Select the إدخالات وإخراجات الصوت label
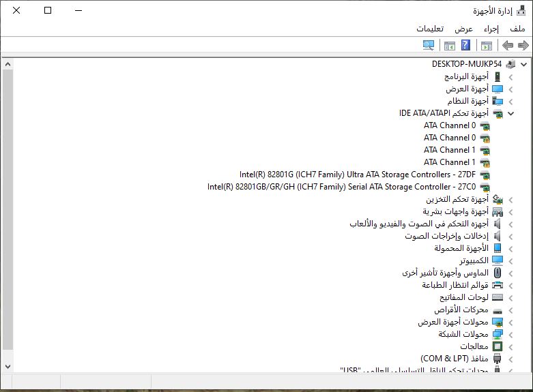Screen dimensions: 533x392 pos(446,236)
